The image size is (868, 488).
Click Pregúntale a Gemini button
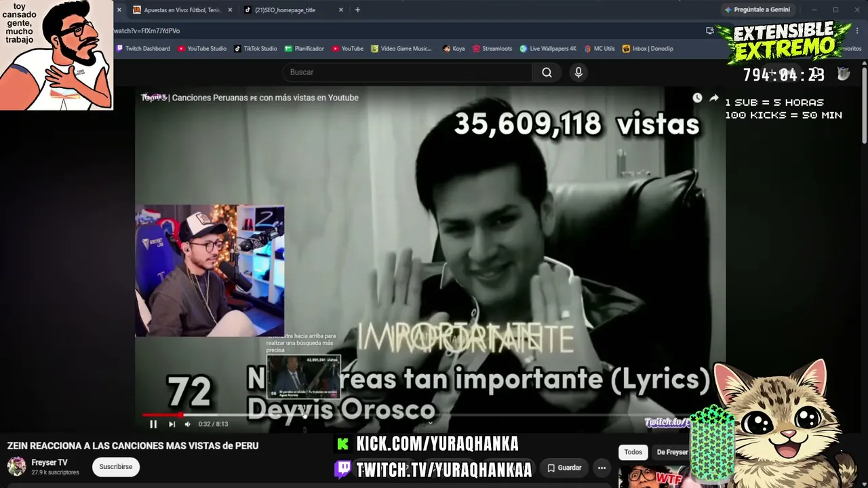click(x=757, y=10)
